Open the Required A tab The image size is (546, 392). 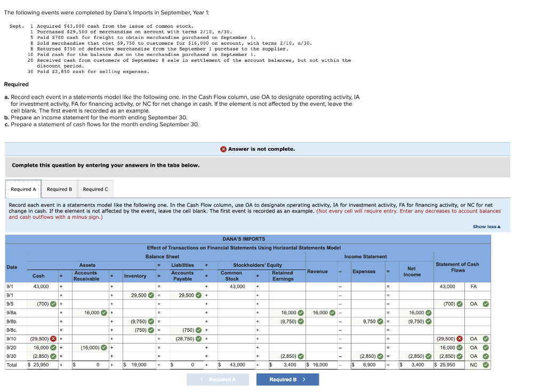pyautogui.click(x=23, y=189)
